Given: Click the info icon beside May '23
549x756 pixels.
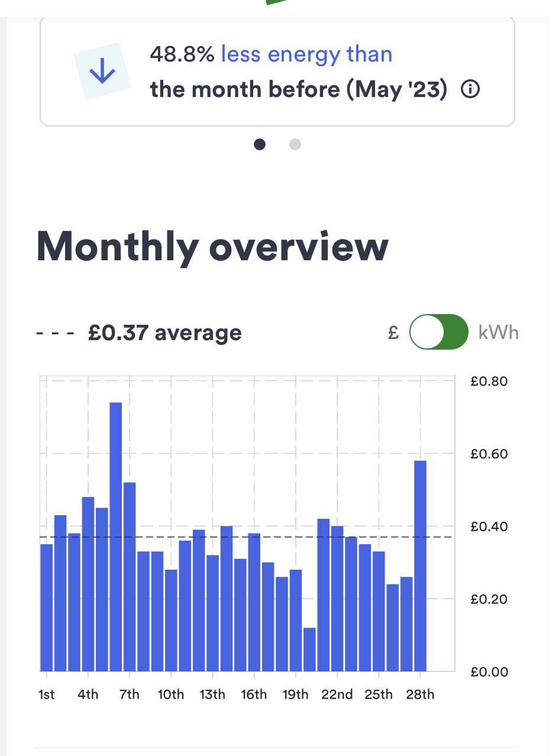Looking at the screenshot, I should click(470, 90).
